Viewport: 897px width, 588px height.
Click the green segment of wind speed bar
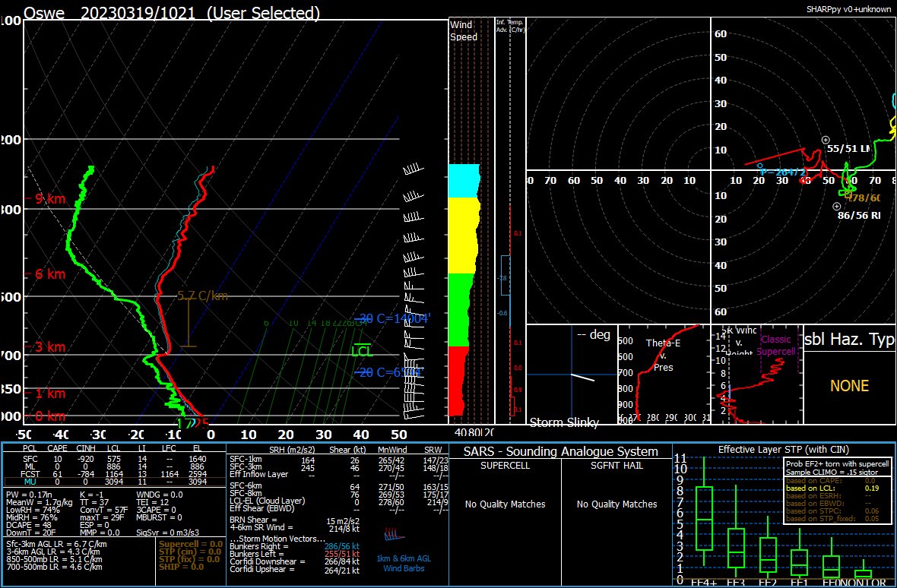[x=461, y=310]
